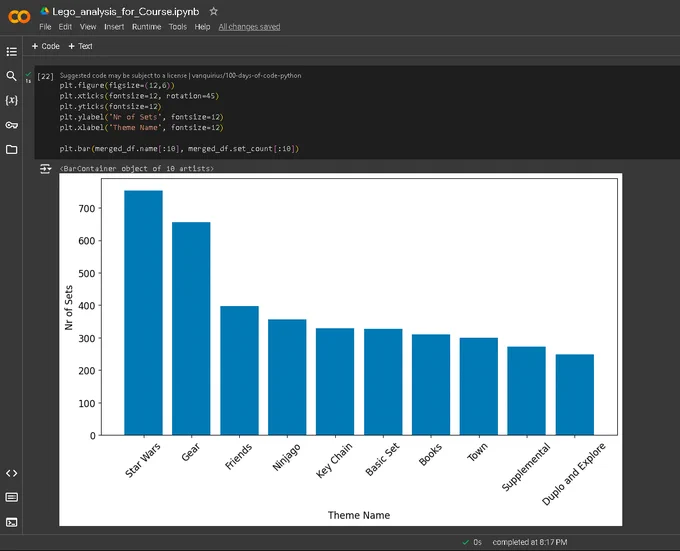Screen dimensions: 680x551
Task: Open the File menu
Action: 45,27
